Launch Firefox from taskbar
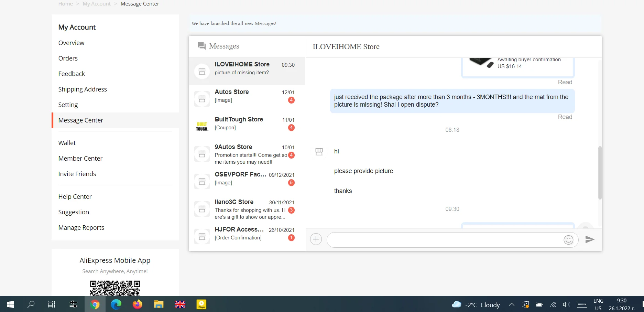Image resolution: width=644 pixels, height=312 pixels. 138,304
